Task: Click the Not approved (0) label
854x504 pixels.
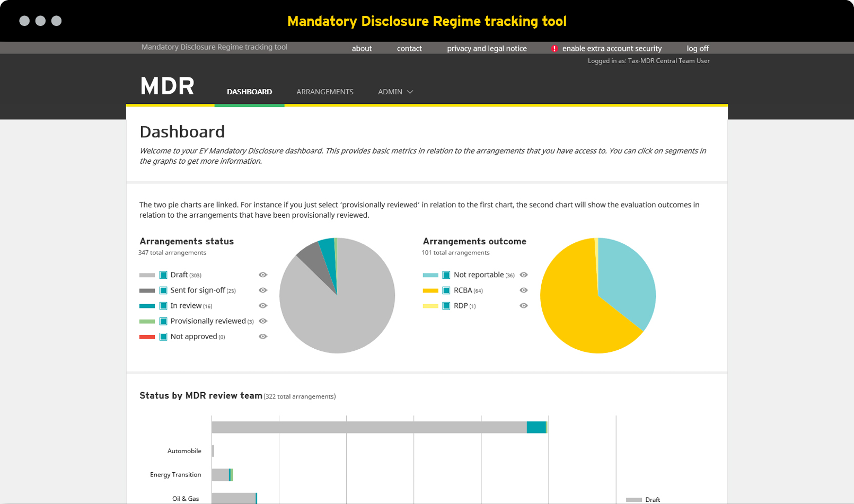Action: click(198, 336)
